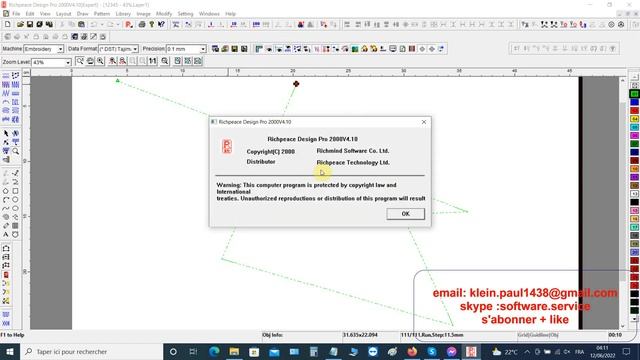This screenshot has width=640, height=360.
Task: Click the canvas vertical scrollbar up arrow
Action: tap(622, 80)
